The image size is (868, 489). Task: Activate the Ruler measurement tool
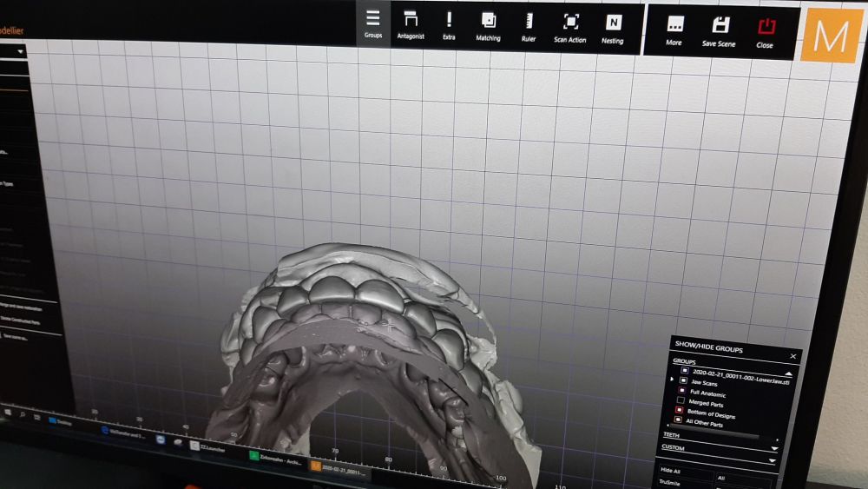(x=529, y=28)
